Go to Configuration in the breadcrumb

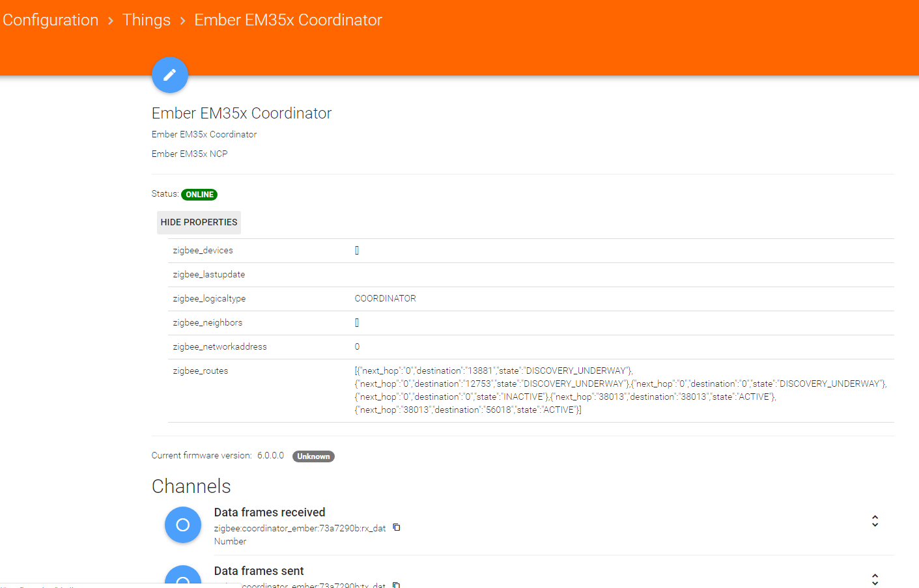pos(51,20)
